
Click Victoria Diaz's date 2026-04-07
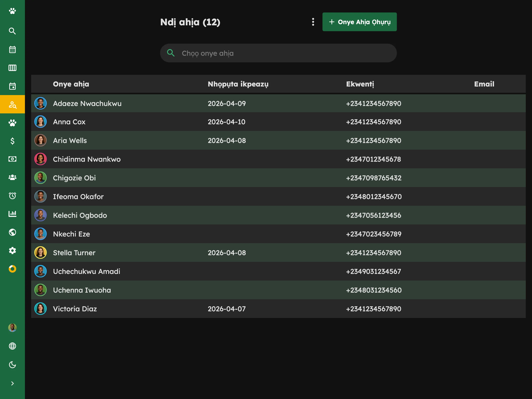pyautogui.click(x=227, y=309)
